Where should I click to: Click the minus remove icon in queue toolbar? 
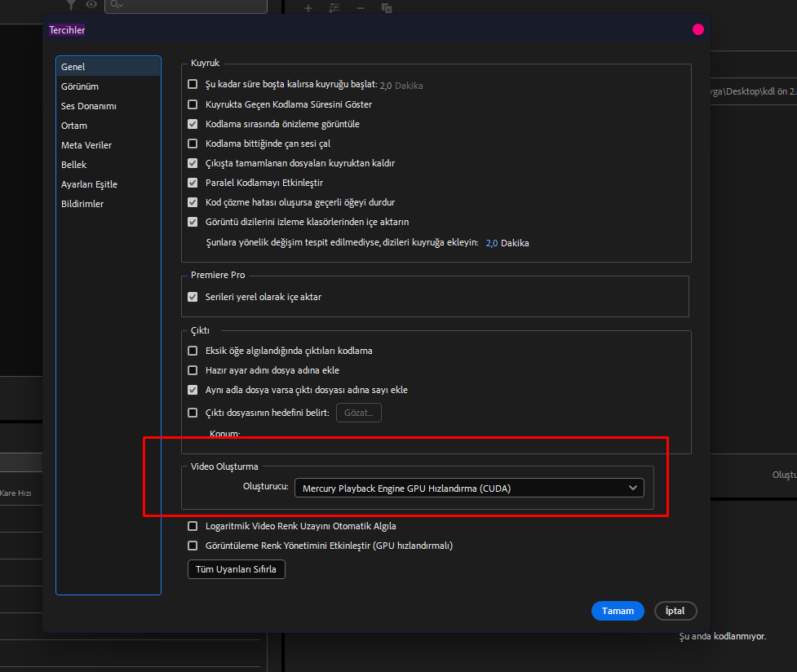pos(361,8)
